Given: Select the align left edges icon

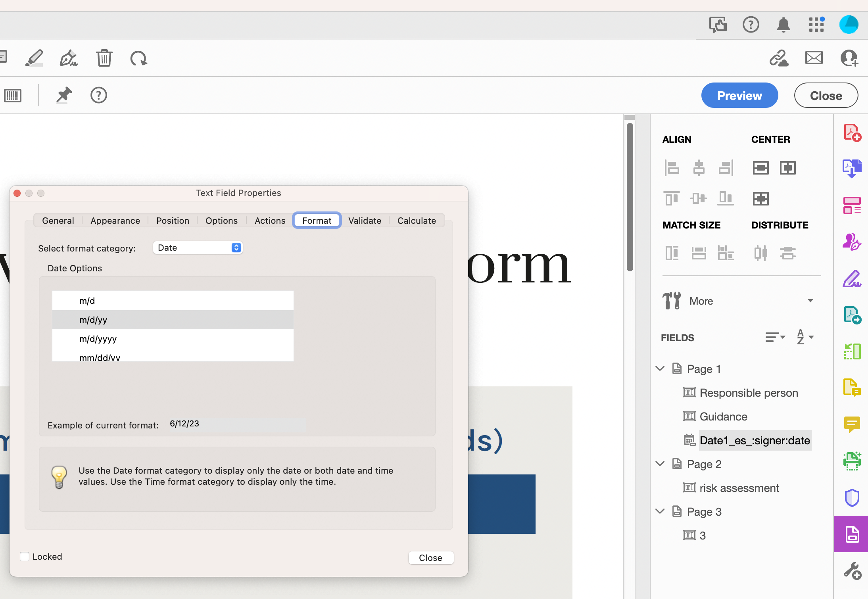Looking at the screenshot, I should point(672,167).
